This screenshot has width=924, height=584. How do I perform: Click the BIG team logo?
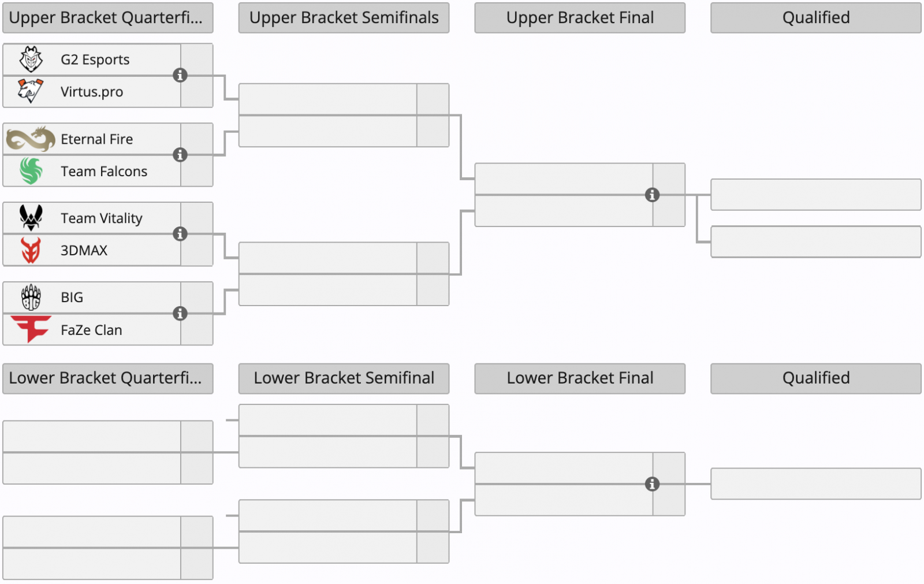[31, 297]
